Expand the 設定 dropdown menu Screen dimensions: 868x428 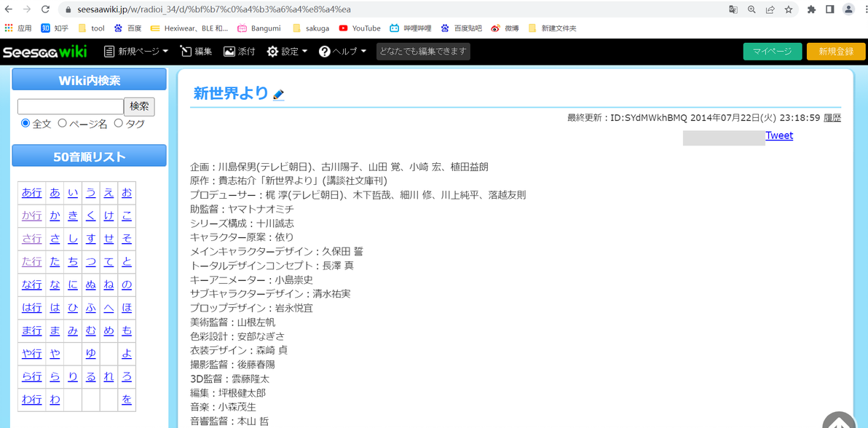pos(287,52)
